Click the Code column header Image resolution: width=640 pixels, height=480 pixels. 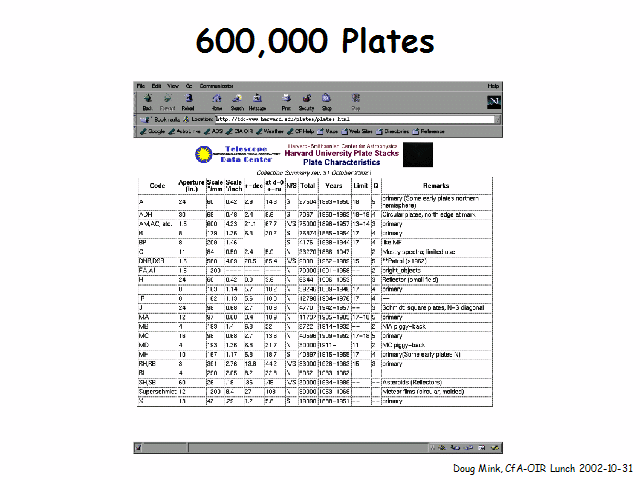(157, 186)
